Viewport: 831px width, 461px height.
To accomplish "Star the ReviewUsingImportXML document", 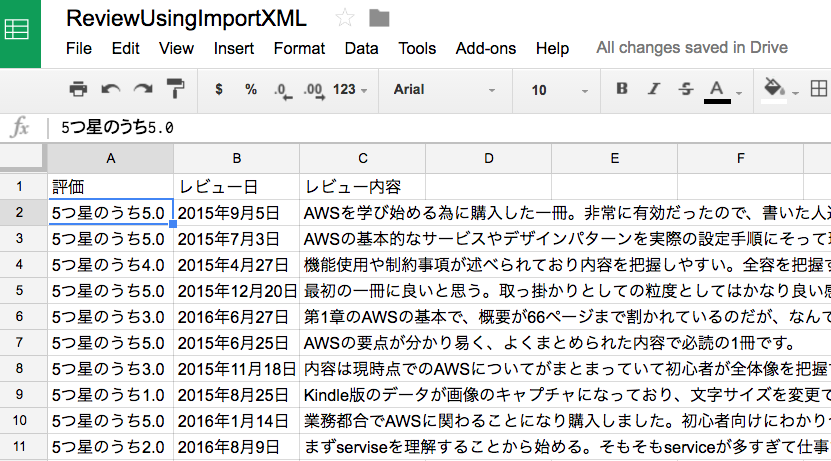I will click(344, 19).
